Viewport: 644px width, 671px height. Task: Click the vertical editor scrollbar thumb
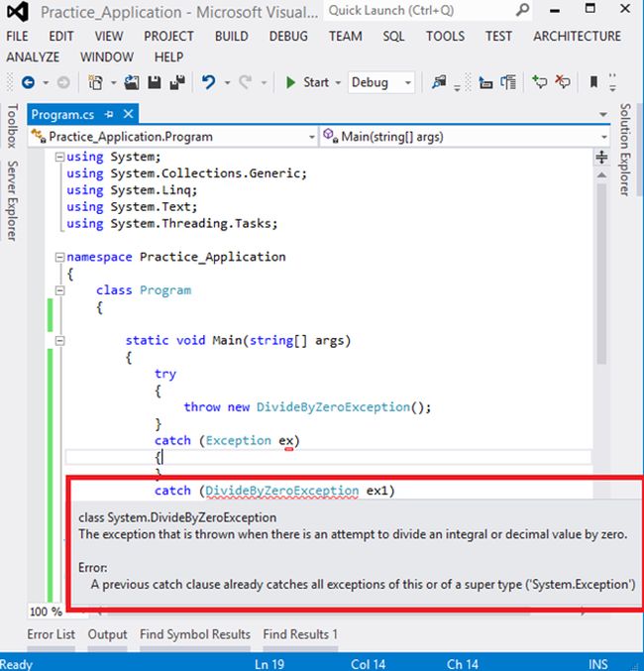click(601, 274)
